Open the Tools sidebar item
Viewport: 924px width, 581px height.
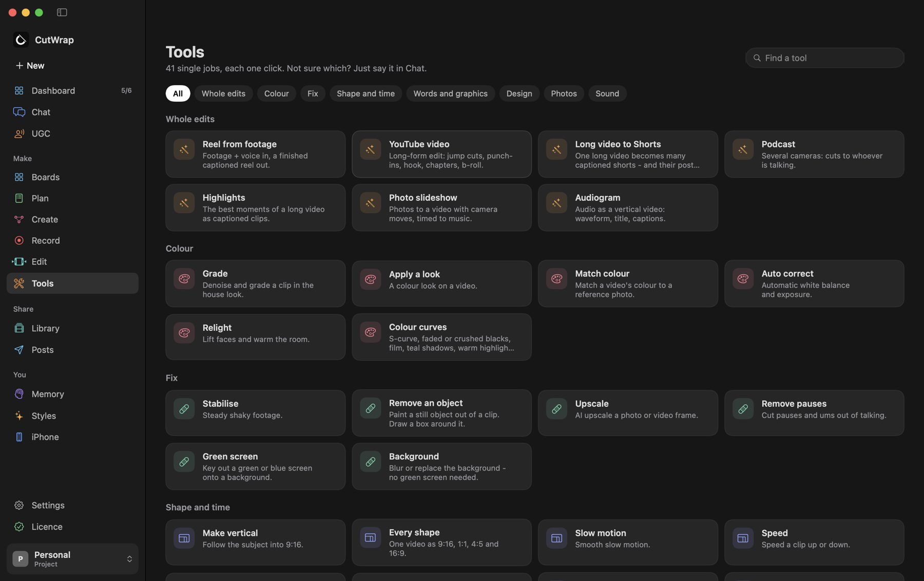point(72,284)
